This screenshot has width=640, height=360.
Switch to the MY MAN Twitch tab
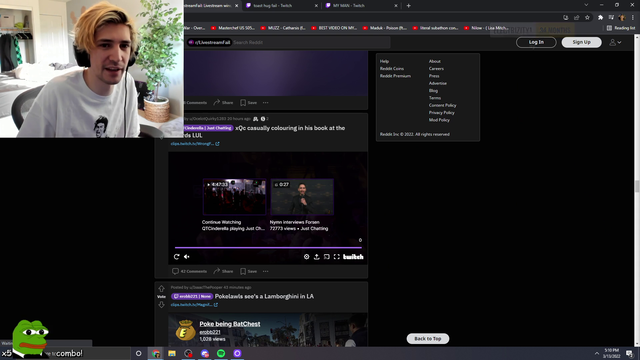(361, 6)
